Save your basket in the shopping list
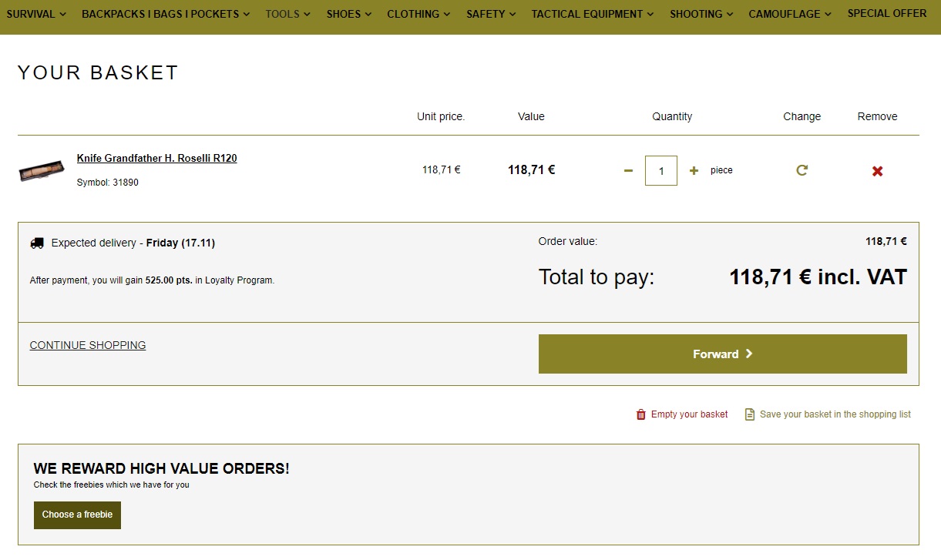The height and width of the screenshot is (560, 941). pyautogui.click(x=835, y=414)
